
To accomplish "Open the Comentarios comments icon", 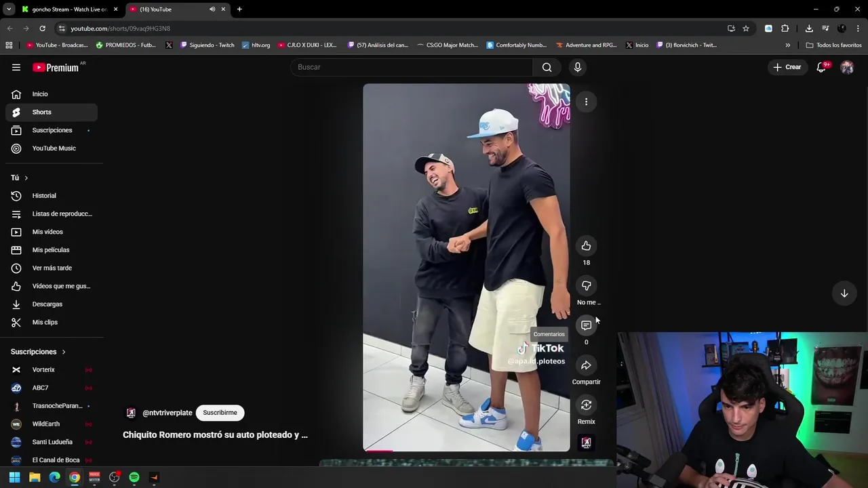I will click(586, 325).
